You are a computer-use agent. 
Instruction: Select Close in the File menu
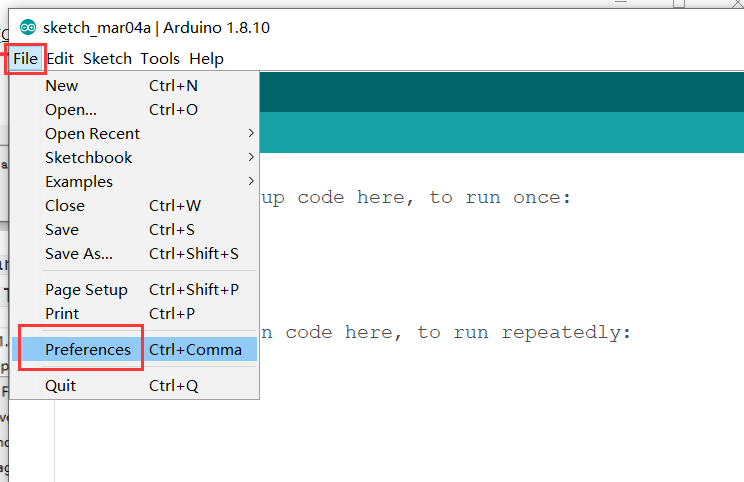pyautogui.click(x=65, y=206)
